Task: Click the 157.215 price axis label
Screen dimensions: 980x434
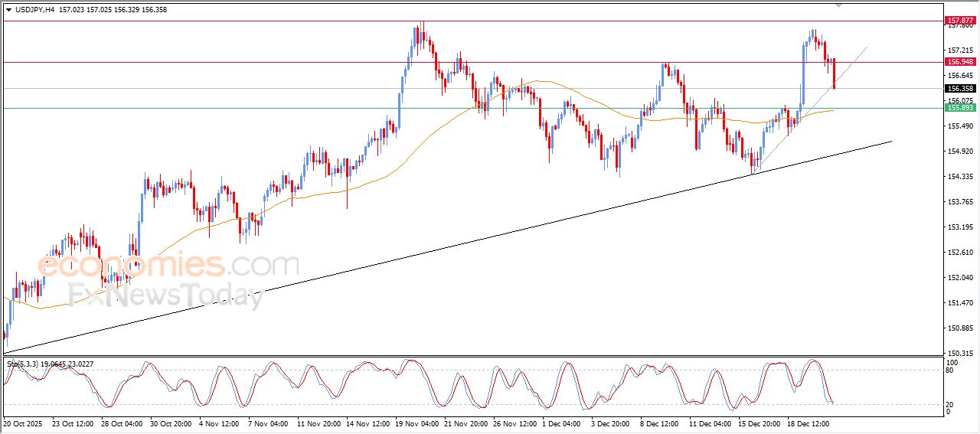Action: [x=962, y=51]
